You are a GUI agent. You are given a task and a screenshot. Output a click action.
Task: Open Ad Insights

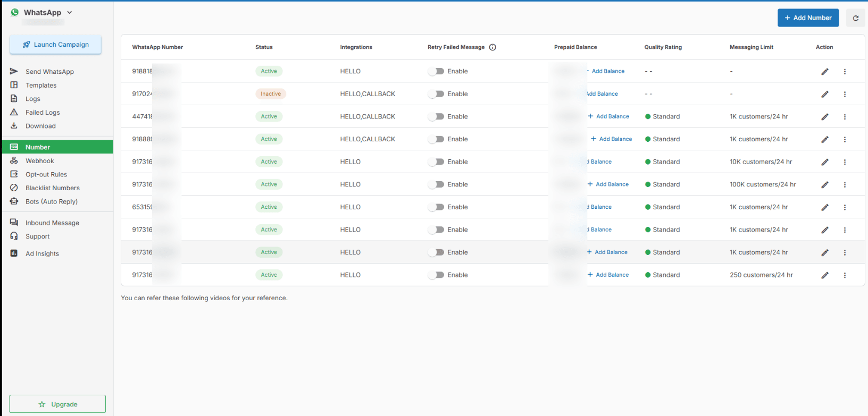42,253
